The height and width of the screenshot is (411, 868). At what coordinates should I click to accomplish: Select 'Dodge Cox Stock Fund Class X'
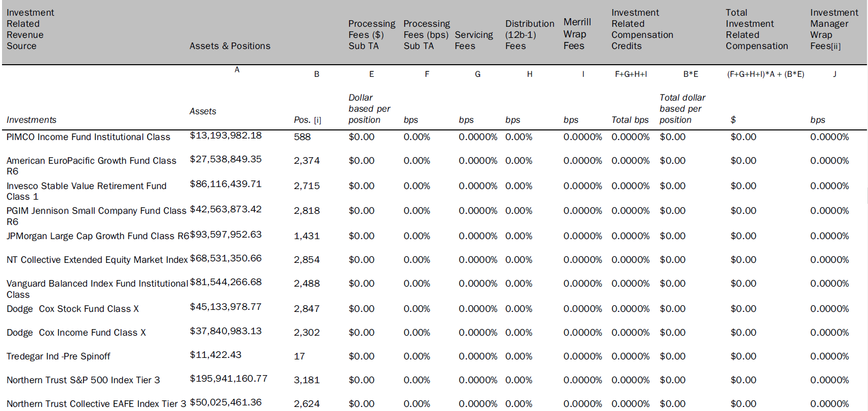tap(72, 309)
